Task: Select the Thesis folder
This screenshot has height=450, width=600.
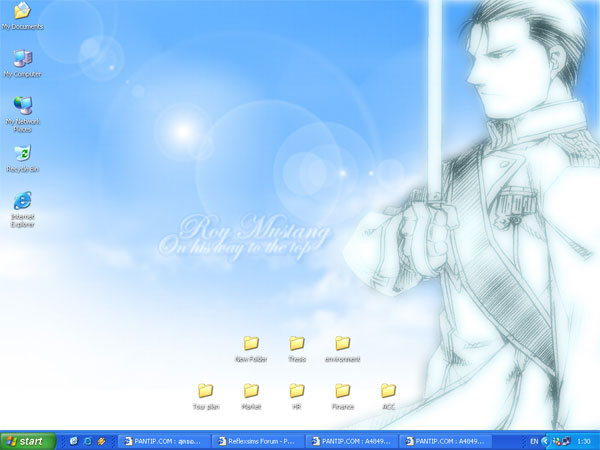Action: pyautogui.click(x=297, y=349)
